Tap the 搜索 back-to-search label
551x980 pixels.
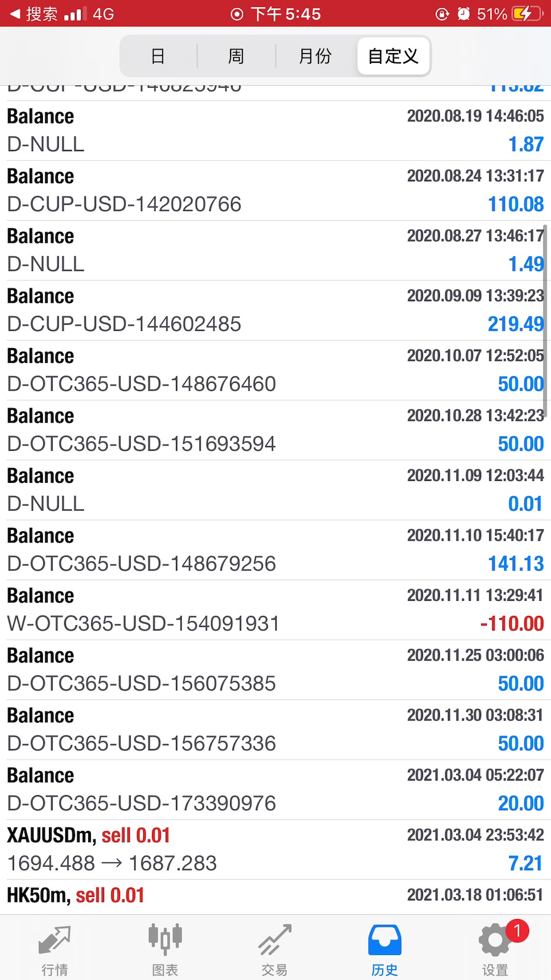(x=42, y=14)
